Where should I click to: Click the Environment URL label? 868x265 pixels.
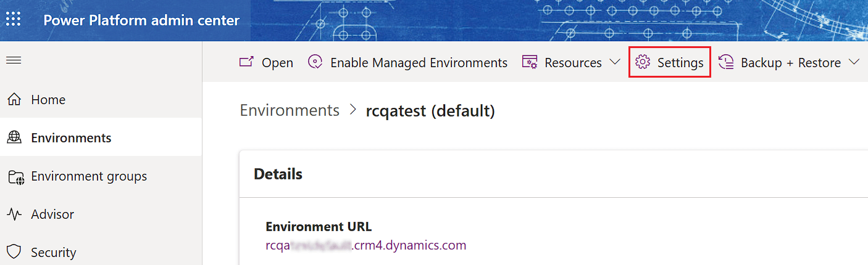[x=319, y=227]
